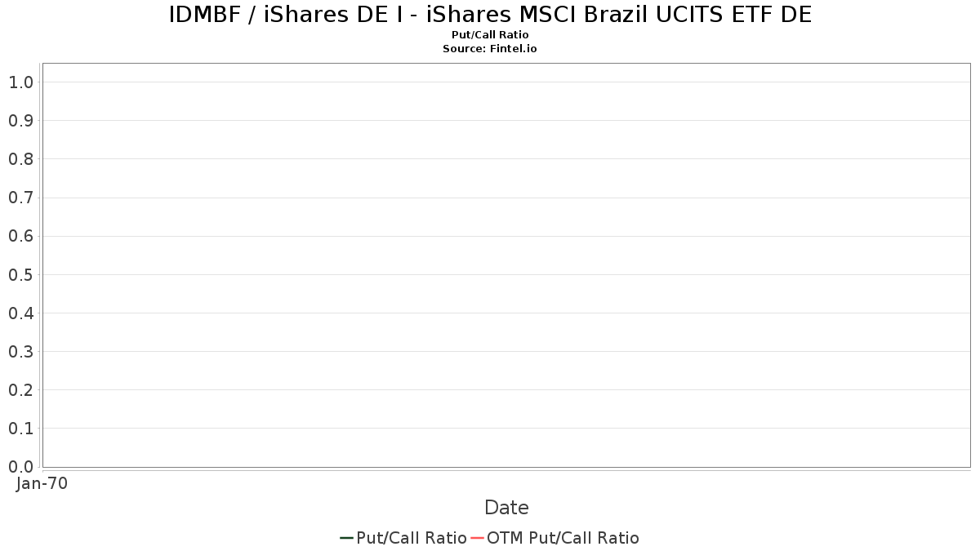This screenshot has width=980, height=551.
Task: Click the dark green Put/Call Ratio legend line
Action: (346, 538)
